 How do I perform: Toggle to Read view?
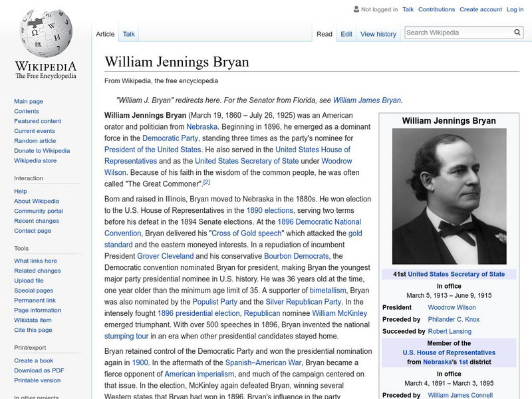click(324, 33)
